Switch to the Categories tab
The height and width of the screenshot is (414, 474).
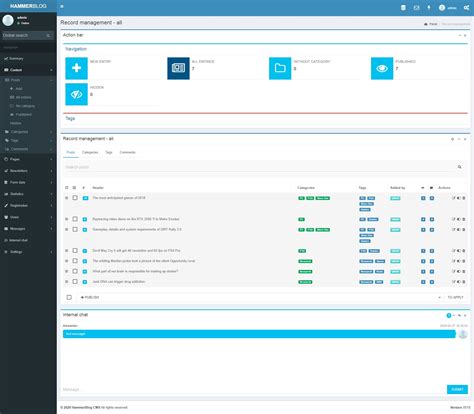(x=90, y=152)
